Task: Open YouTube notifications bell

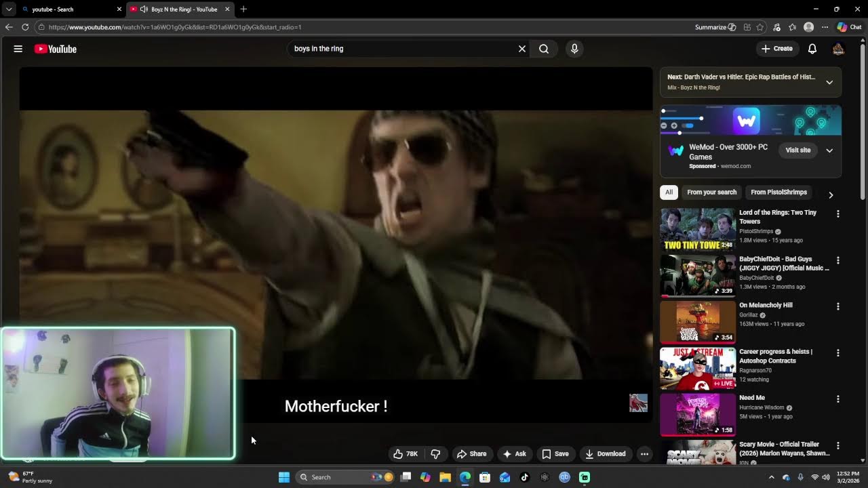Action: [x=812, y=49]
